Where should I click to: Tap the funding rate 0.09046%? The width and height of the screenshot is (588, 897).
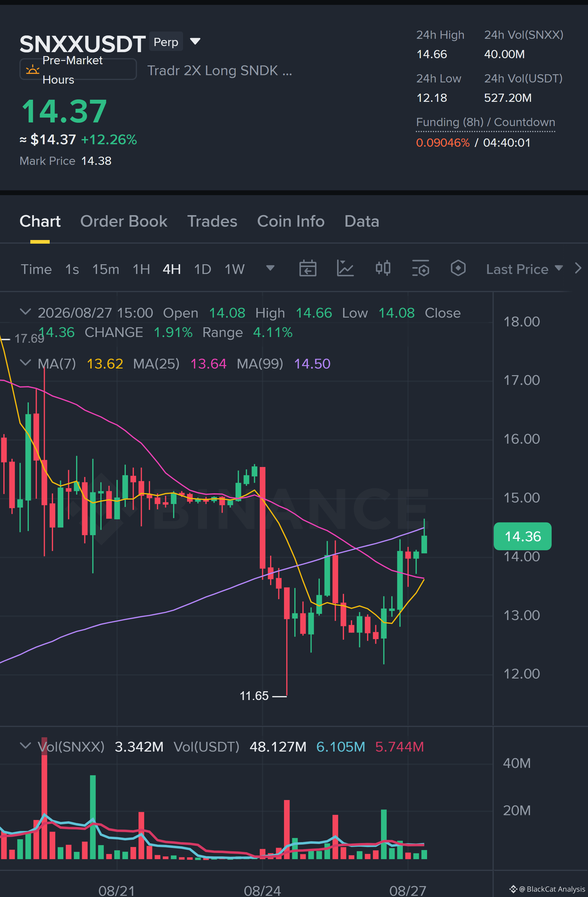(443, 143)
